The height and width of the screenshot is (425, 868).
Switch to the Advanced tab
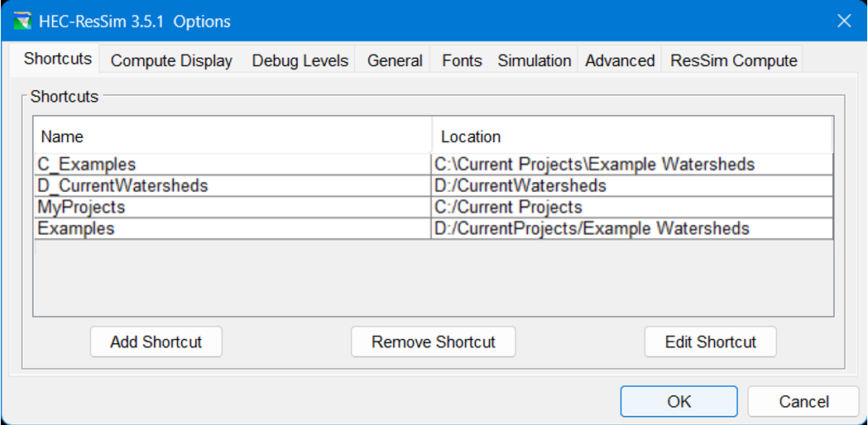pos(620,60)
